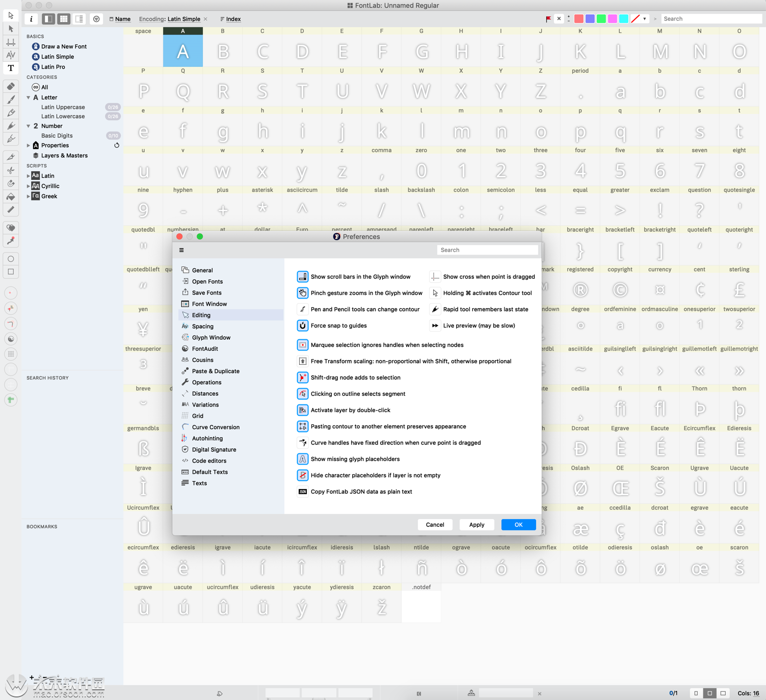Image resolution: width=766 pixels, height=700 pixels.
Task: Select the All category in sidebar
Action: pos(45,87)
